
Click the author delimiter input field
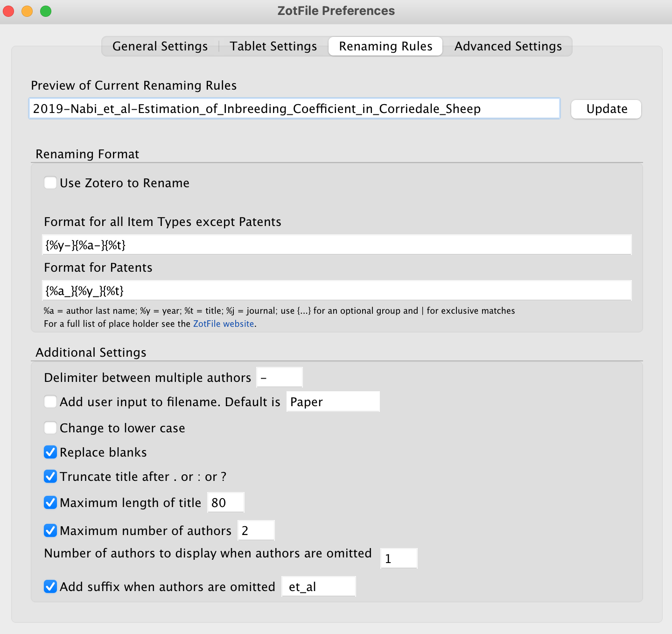280,377
